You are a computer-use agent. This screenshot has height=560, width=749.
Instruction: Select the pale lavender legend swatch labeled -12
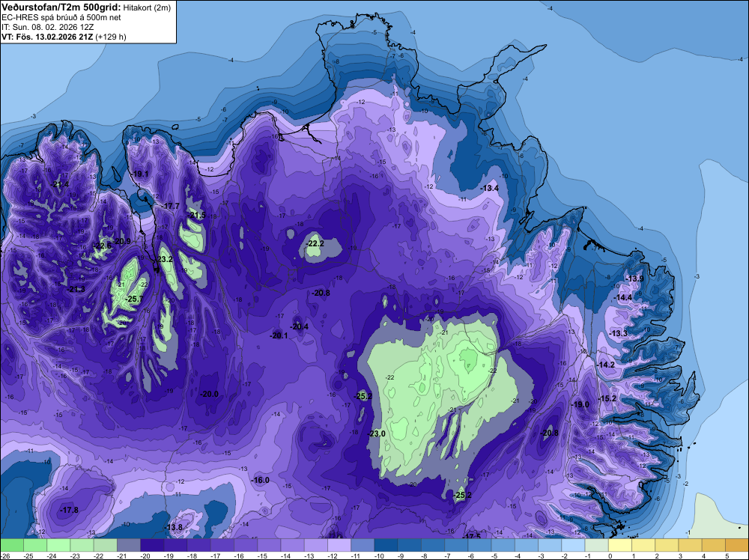coord(339,545)
